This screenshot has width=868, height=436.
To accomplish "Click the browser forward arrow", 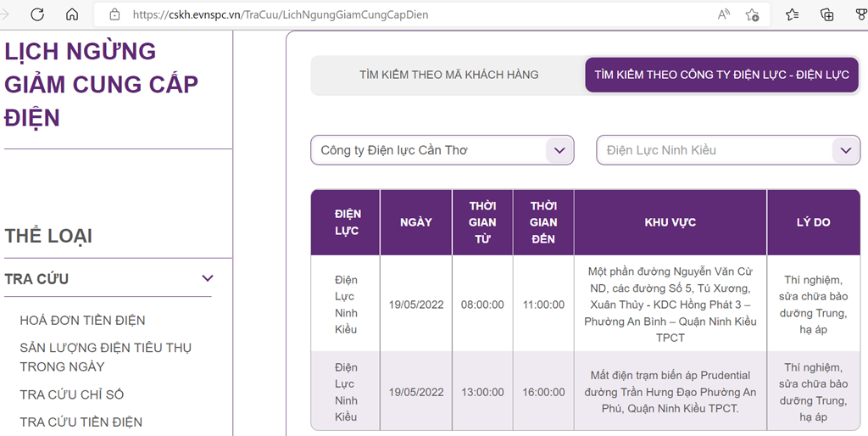I will [5, 14].
